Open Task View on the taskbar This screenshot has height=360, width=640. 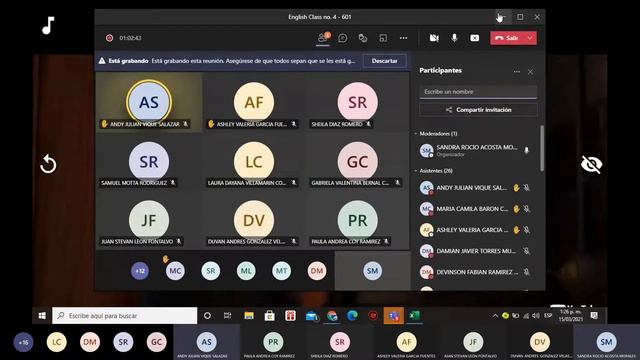pos(227,316)
